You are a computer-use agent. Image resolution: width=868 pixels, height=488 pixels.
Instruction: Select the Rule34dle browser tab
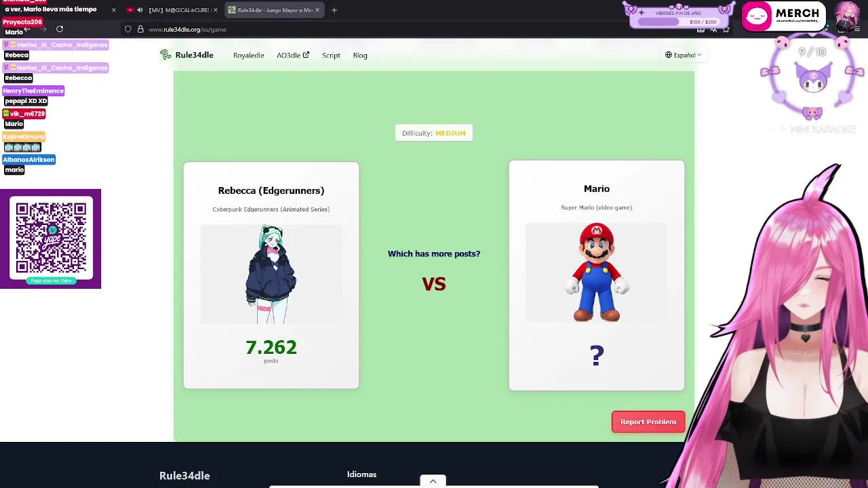pos(274,10)
